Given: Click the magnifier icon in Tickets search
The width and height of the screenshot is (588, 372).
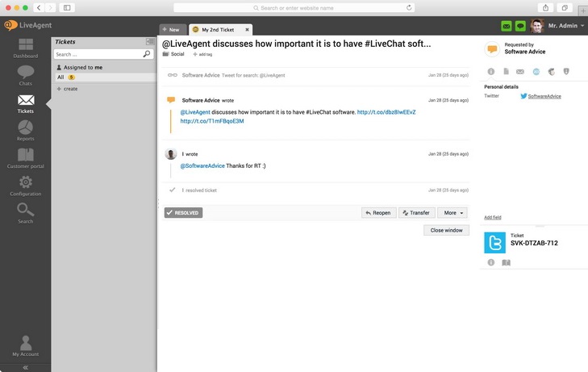Looking at the screenshot, I should point(147,54).
